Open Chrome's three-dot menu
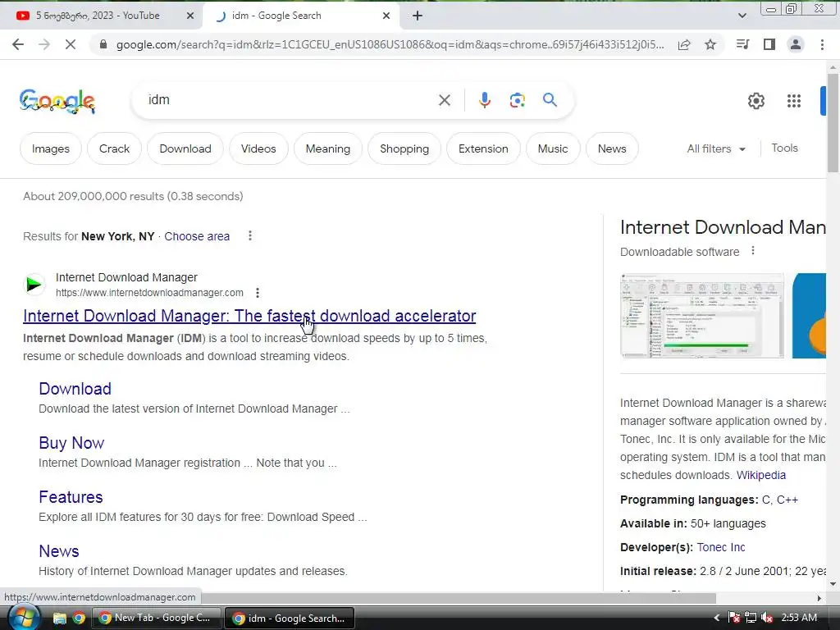 click(822, 44)
